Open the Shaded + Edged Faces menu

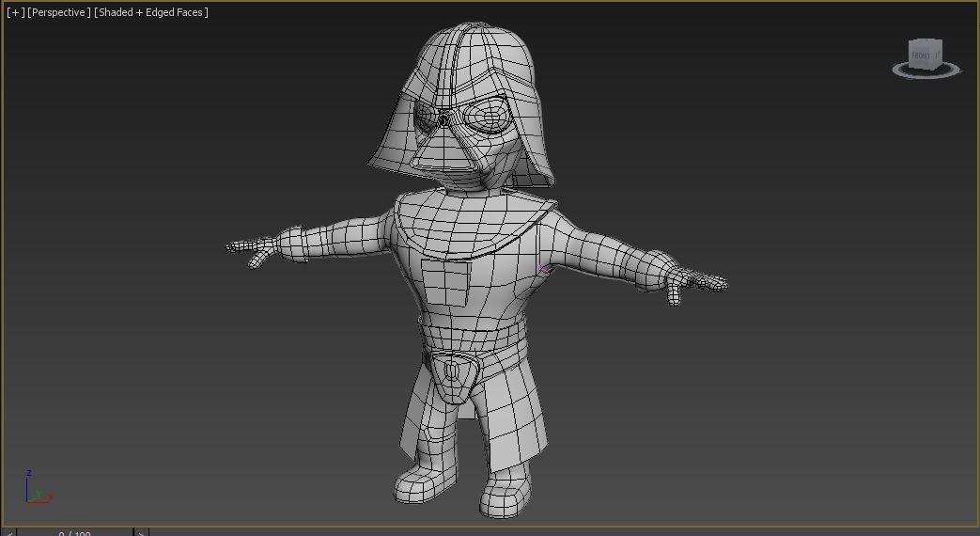[x=151, y=12]
